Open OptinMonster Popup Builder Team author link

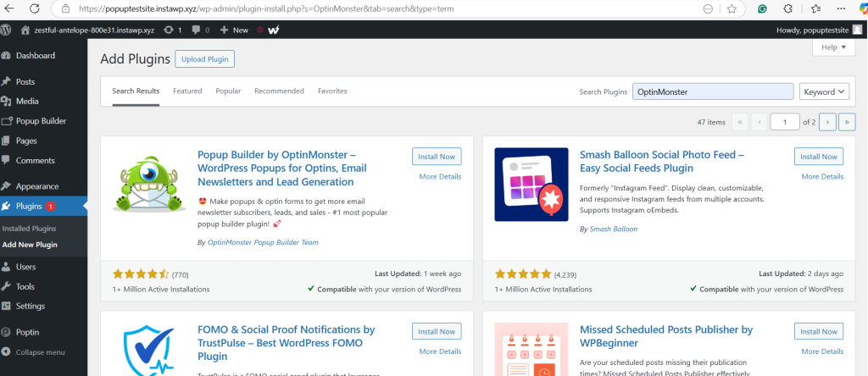tap(263, 242)
